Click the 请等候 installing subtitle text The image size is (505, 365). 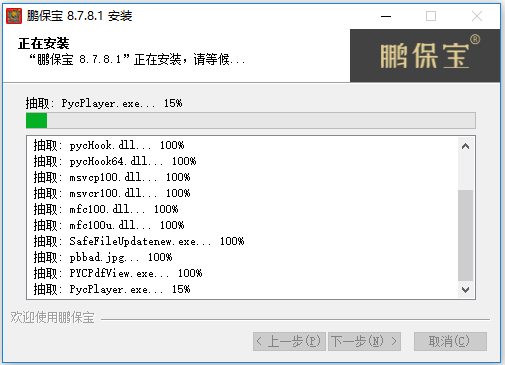pos(137,60)
